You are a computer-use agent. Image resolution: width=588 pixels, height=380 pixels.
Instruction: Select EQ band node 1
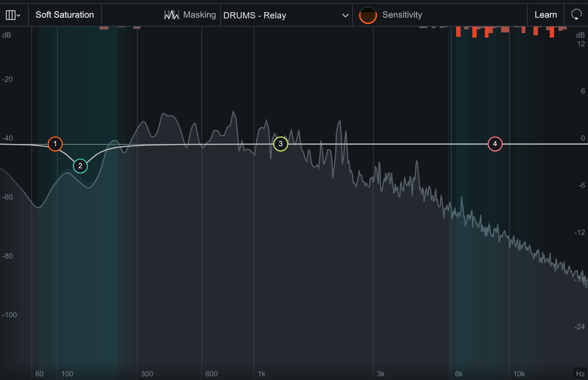point(55,144)
